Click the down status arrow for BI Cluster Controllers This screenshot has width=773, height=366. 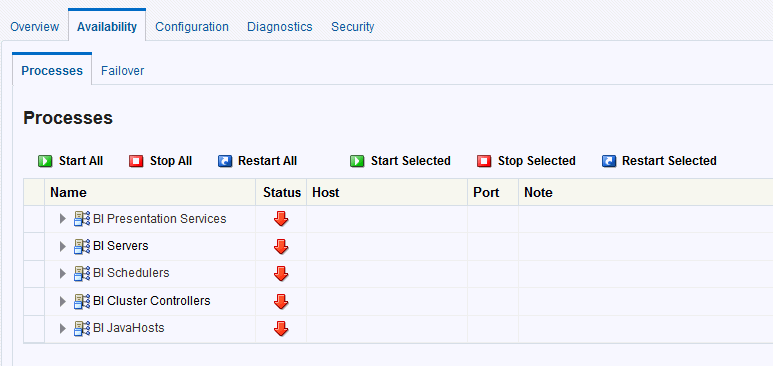(x=281, y=301)
